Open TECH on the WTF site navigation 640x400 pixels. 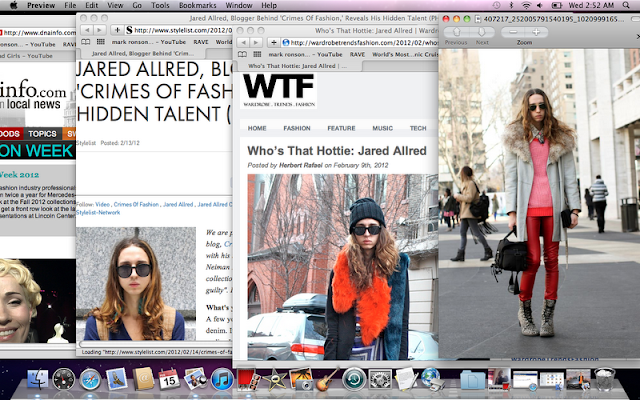point(418,128)
